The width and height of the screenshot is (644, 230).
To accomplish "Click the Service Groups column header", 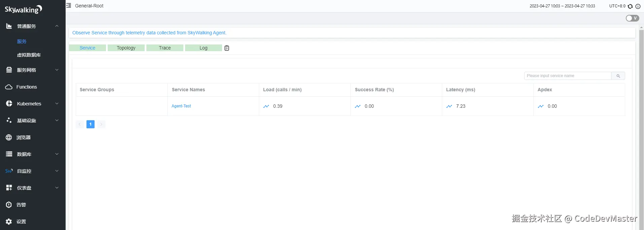I will 97,90.
